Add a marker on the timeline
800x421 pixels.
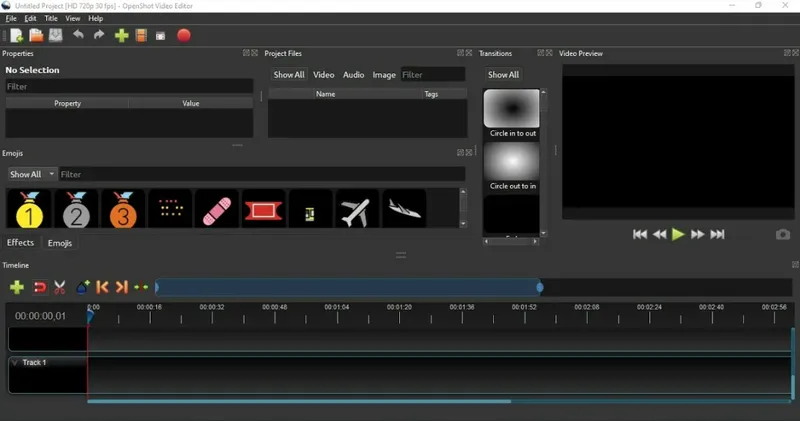click(83, 287)
